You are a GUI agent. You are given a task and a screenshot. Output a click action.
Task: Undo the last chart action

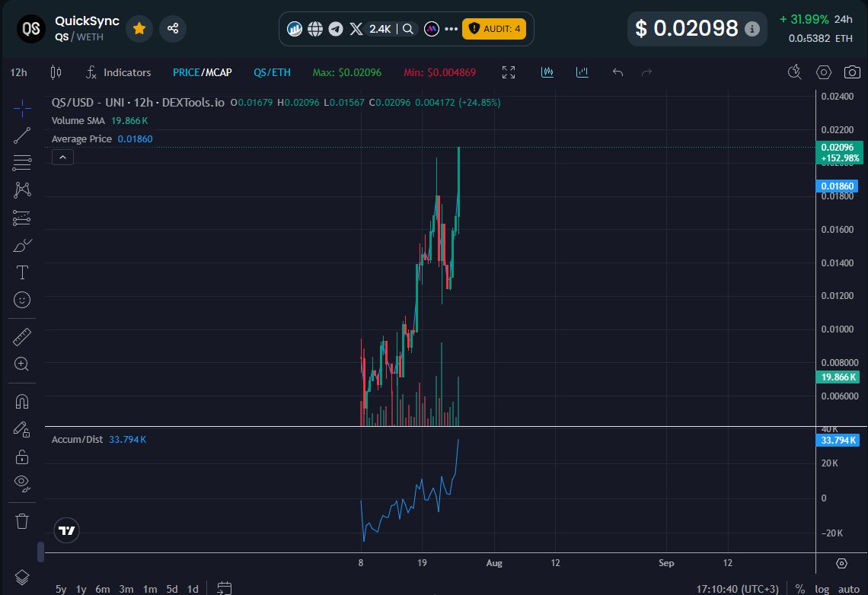(x=617, y=72)
